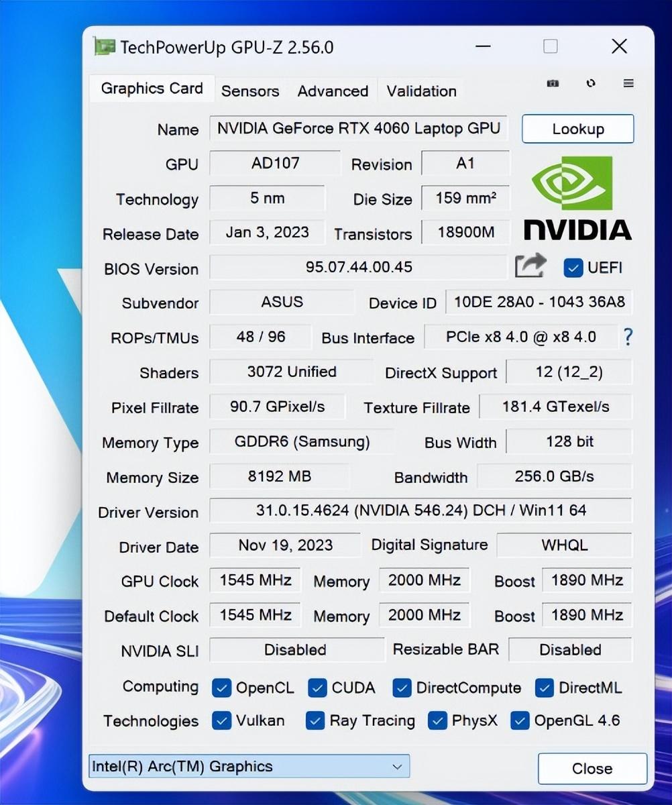Click the Lookup button
Image resolution: width=672 pixels, height=805 pixels.
[577, 129]
